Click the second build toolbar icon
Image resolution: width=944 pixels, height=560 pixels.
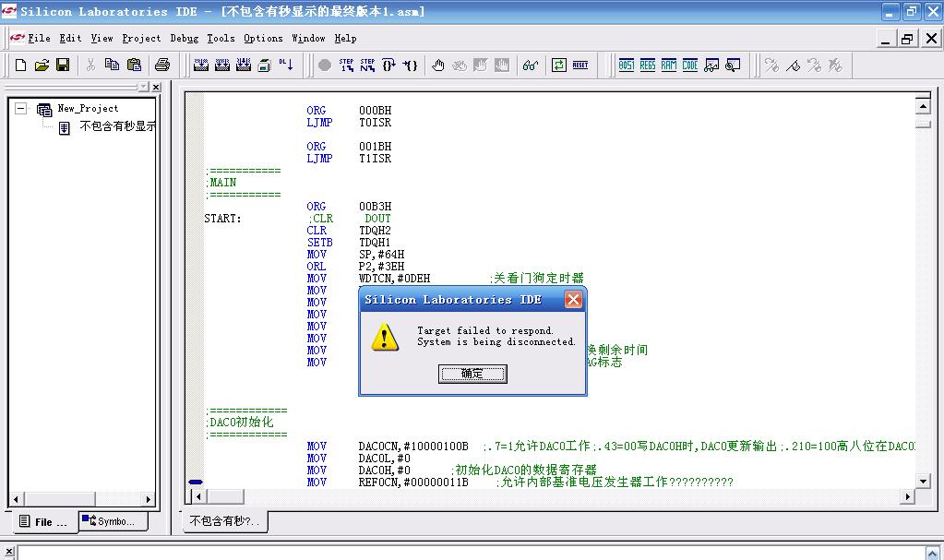coord(222,65)
